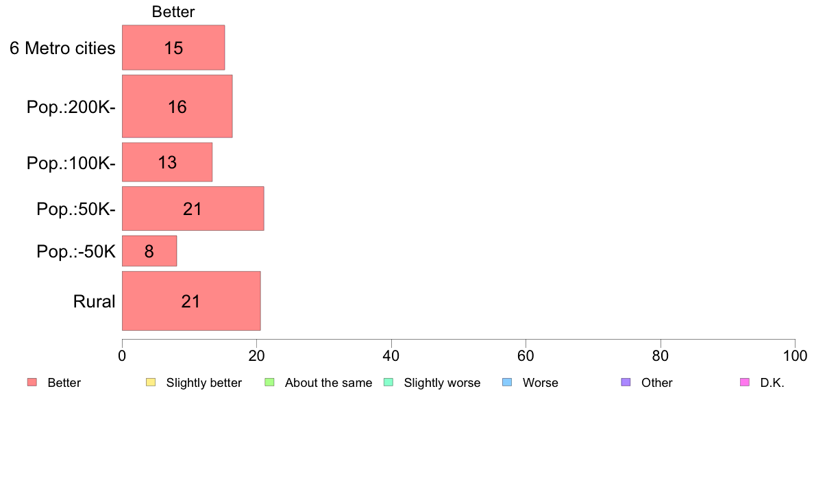814x504 pixels.
Task: Select the 6 Metro cities bar
Action: [173, 48]
